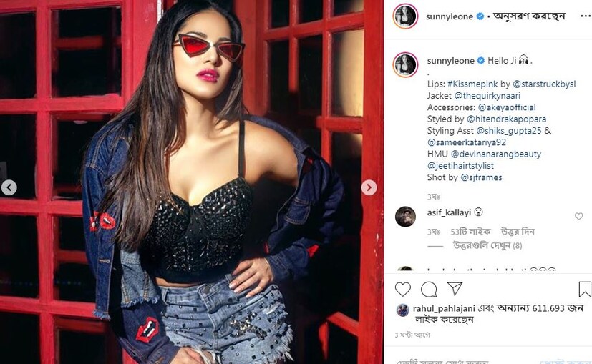Viewport: 592px width, 364px height.
Task: Go to next photo in carousel
Action: 369,187
